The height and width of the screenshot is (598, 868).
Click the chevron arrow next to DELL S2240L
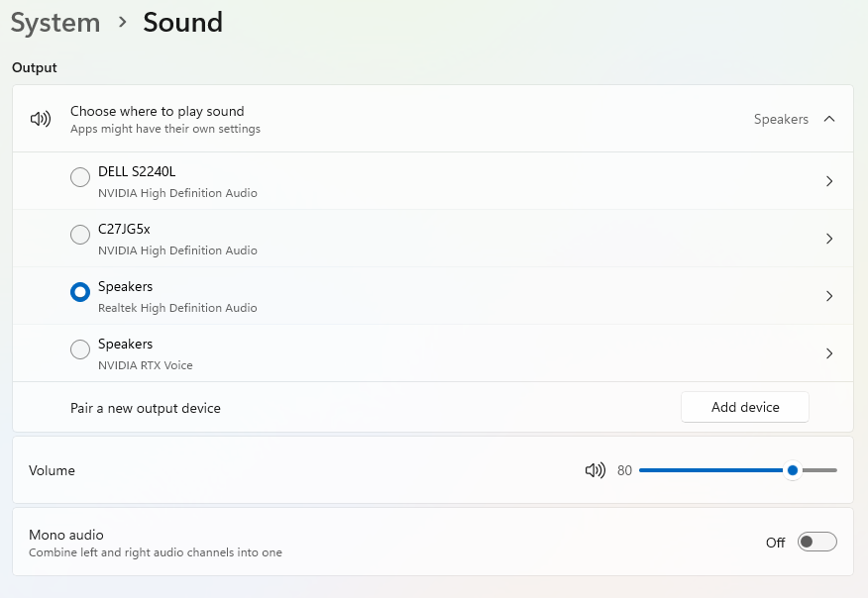coord(829,181)
